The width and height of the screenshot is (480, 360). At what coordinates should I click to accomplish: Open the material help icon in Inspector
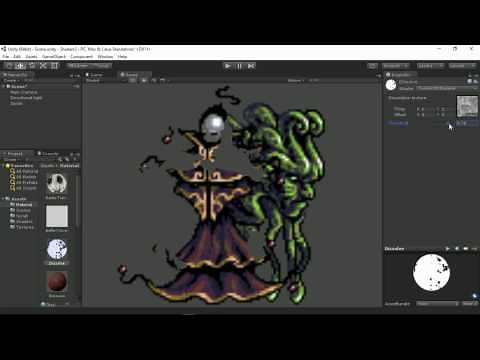coord(469,81)
